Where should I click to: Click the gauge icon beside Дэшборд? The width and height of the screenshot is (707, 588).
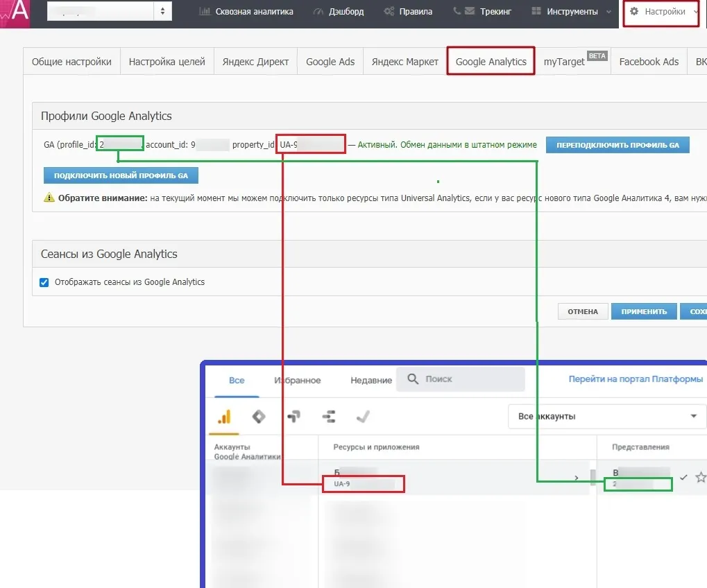coord(318,12)
